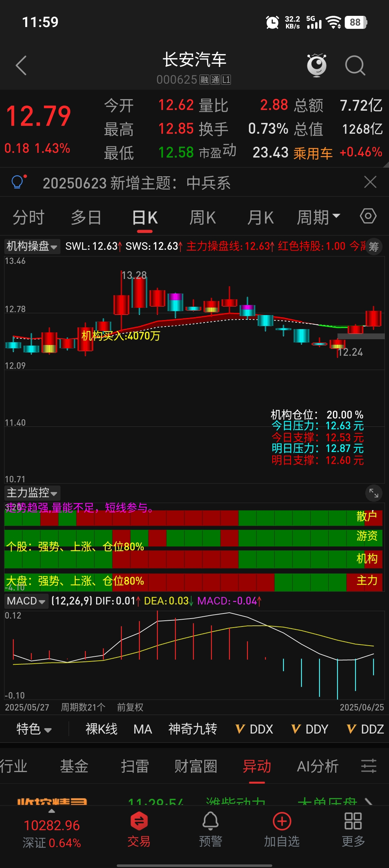Tap the stock code 000625
The height and width of the screenshot is (868, 389).
[177, 79]
